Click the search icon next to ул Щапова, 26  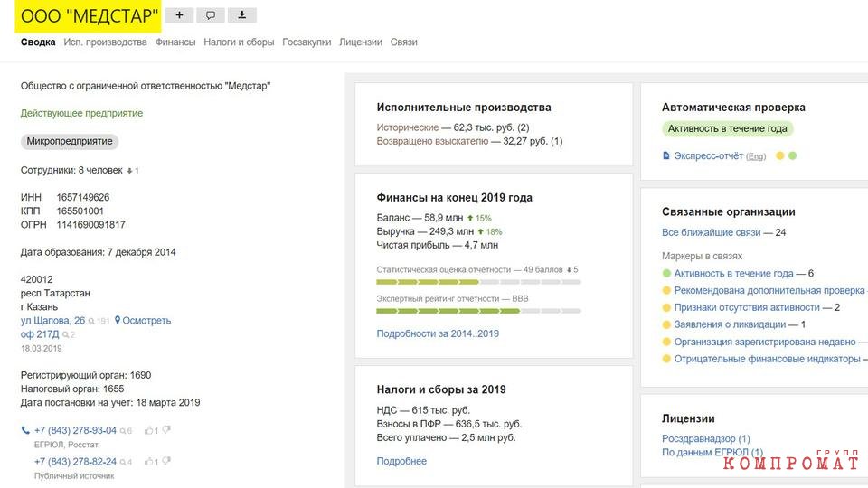91,321
